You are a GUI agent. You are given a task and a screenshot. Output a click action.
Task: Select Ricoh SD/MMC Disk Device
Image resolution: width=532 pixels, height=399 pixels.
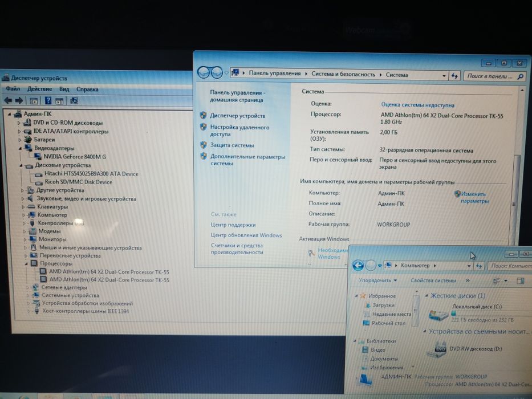(x=78, y=182)
